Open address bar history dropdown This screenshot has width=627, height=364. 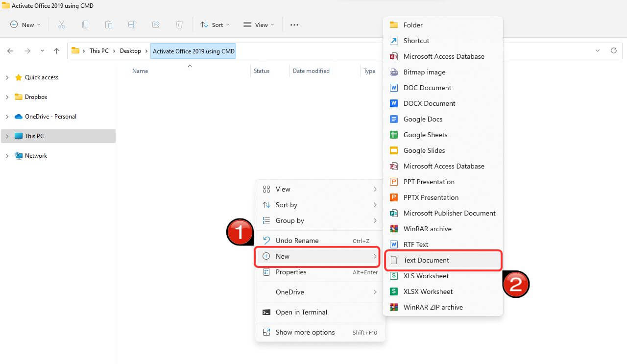pyautogui.click(x=598, y=50)
